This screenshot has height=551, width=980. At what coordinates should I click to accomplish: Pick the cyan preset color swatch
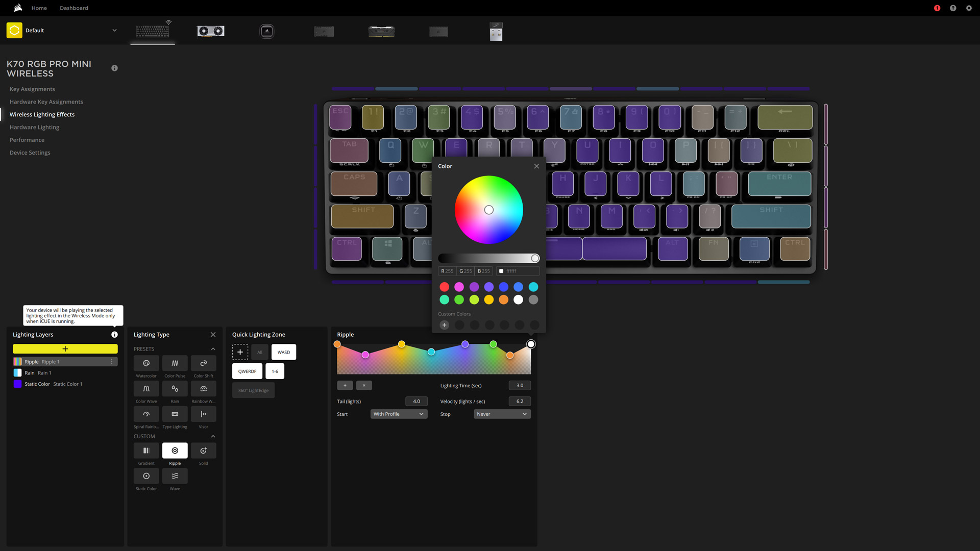tap(533, 287)
